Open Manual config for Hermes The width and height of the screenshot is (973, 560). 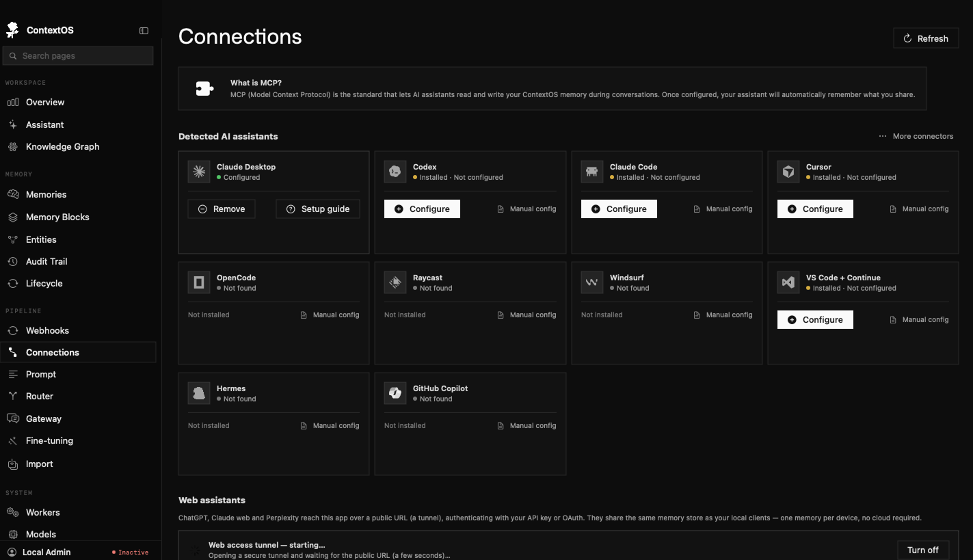pos(330,425)
